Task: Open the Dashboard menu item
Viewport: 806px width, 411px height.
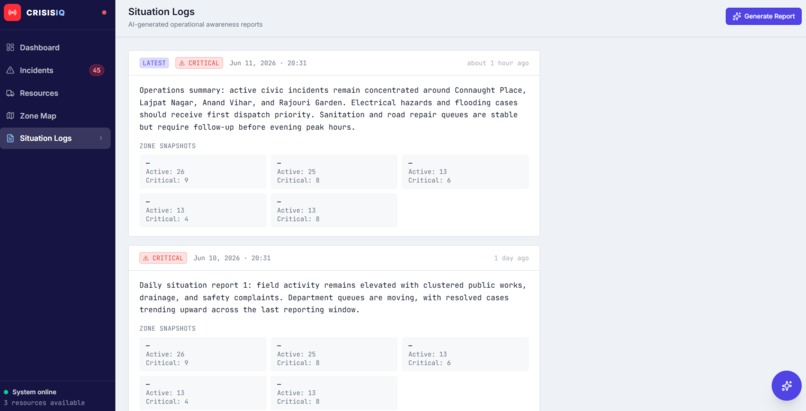Action: point(55,47)
